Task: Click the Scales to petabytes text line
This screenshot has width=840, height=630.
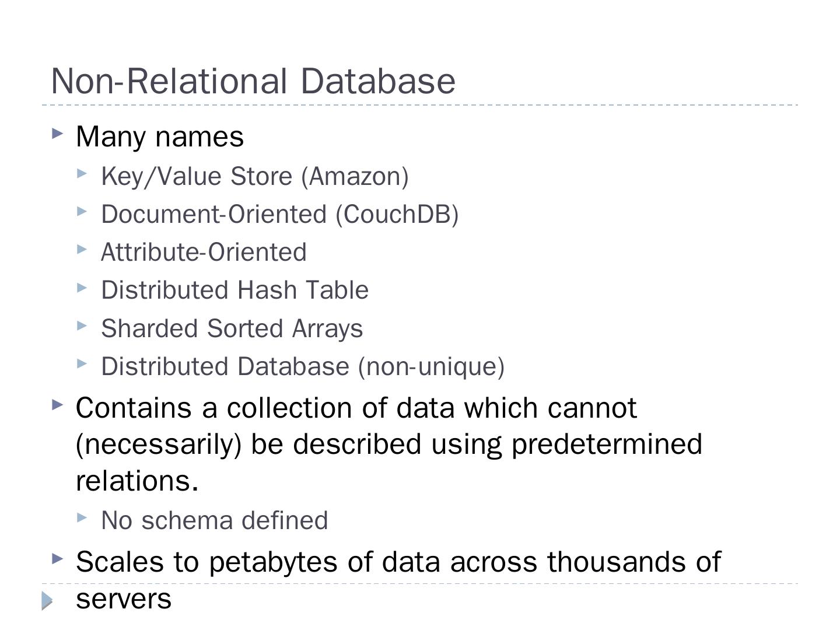Action: 398,562
